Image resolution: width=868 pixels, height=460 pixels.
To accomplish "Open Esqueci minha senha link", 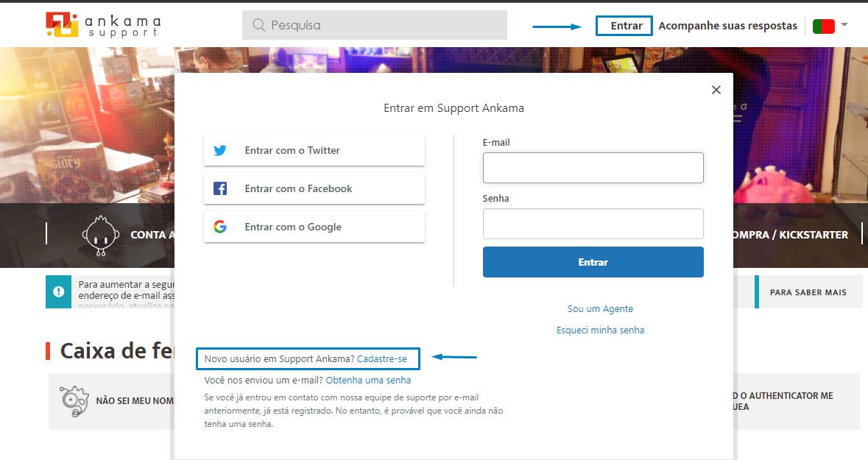I will [600, 330].
